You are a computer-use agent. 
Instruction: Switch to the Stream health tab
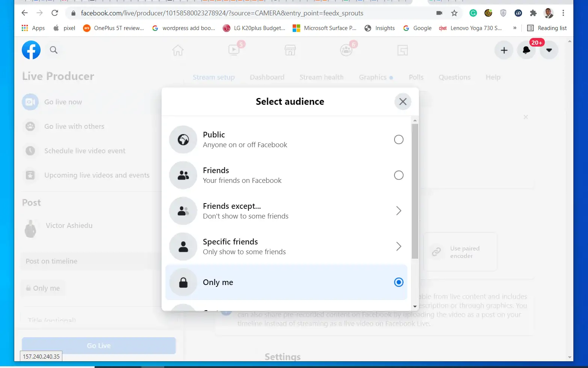321,77
